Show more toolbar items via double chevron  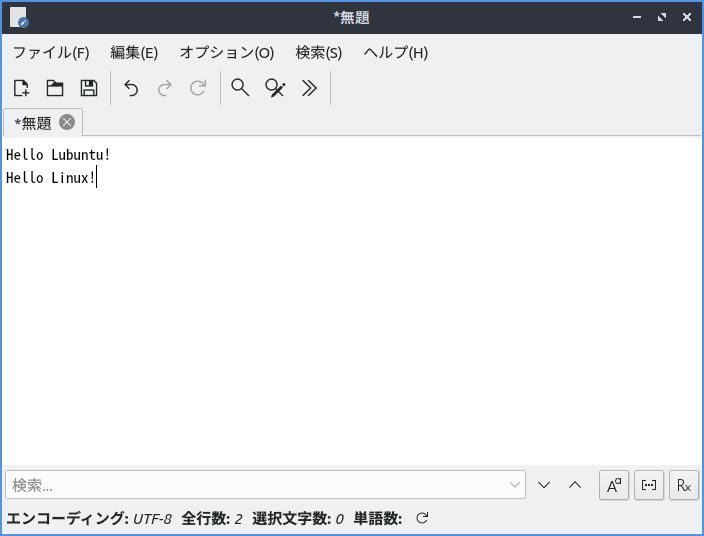click(309, 88)
